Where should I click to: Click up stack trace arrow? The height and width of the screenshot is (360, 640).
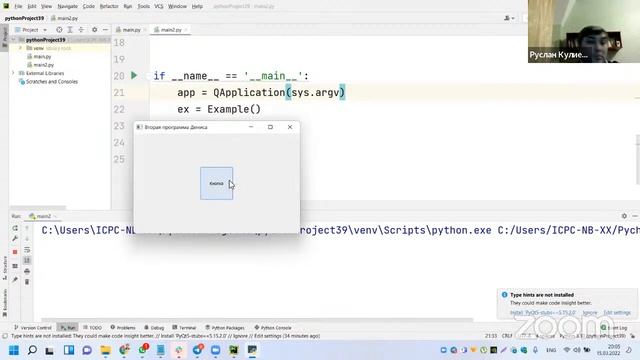[27, 228]
